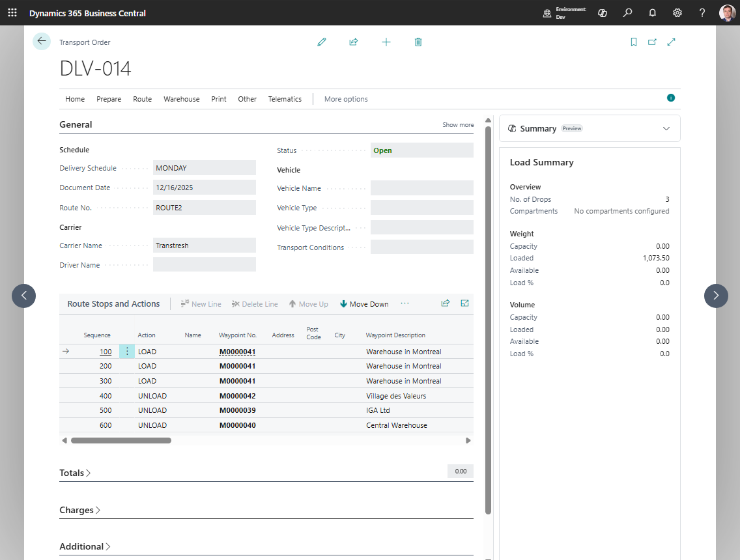Open the Warehouse menu tab

(182, 99)
